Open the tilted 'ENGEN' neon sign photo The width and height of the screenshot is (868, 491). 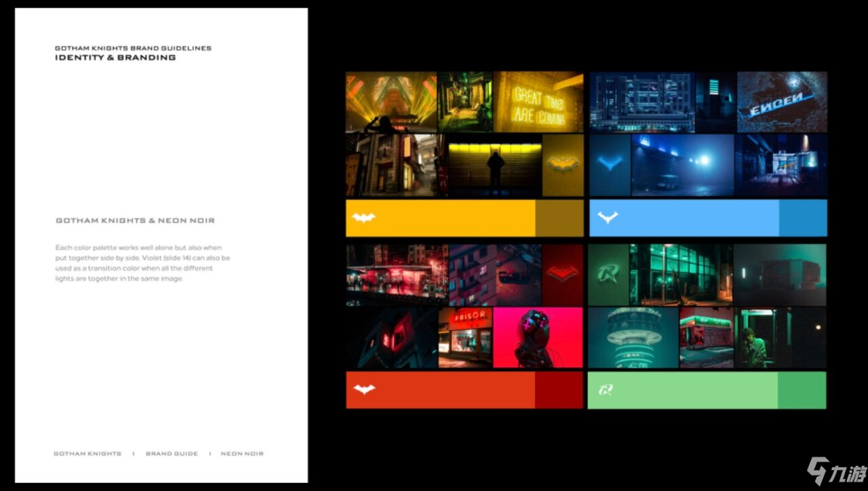pyautogui.click(x=782, y=102)
